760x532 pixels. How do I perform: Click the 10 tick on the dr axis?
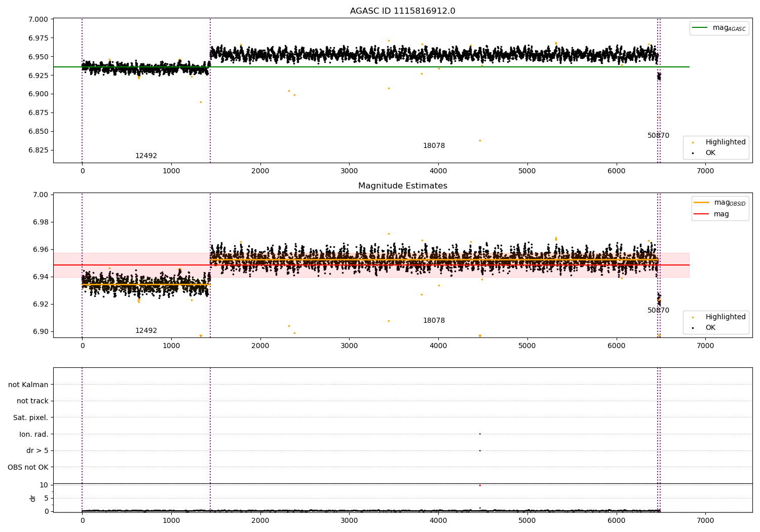44,485
